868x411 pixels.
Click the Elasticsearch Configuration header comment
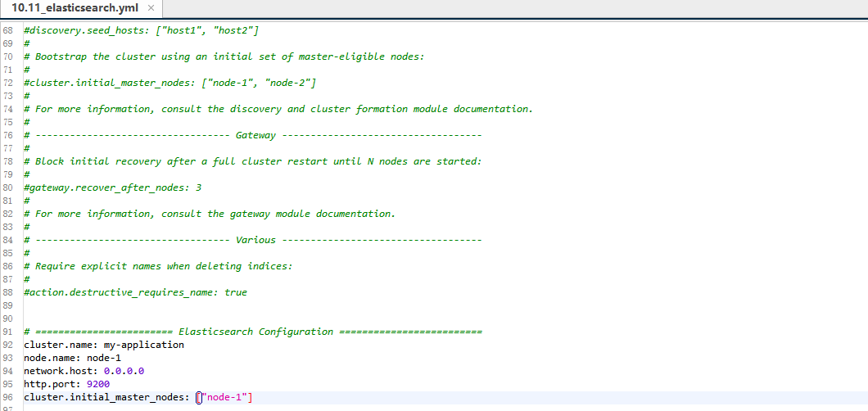click(252, 332)
